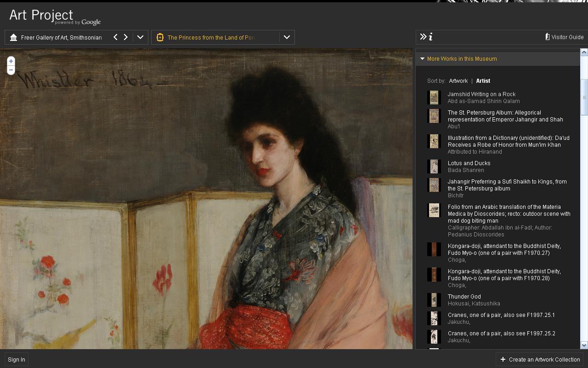
Task: Open the artwork list dropdown chevron
Action: click(287, 37)
